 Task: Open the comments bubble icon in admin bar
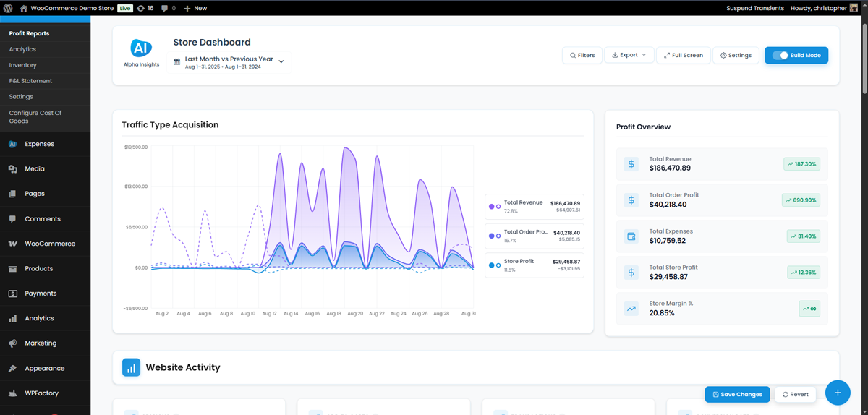tap(165, 8)
